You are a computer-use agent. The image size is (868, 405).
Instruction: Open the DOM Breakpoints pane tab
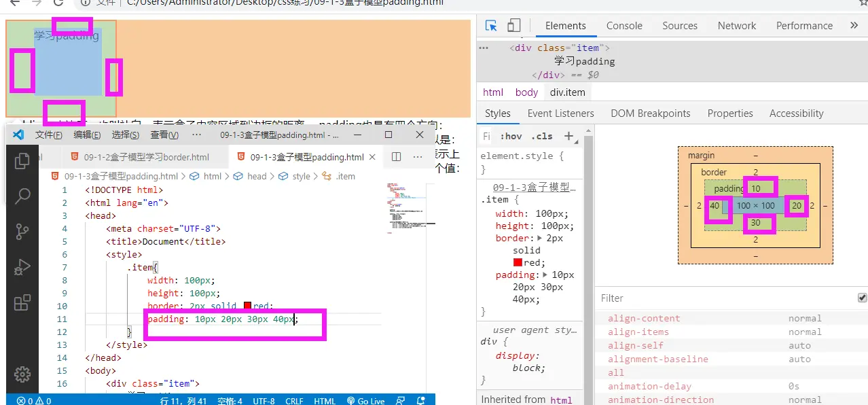[650, 113]
